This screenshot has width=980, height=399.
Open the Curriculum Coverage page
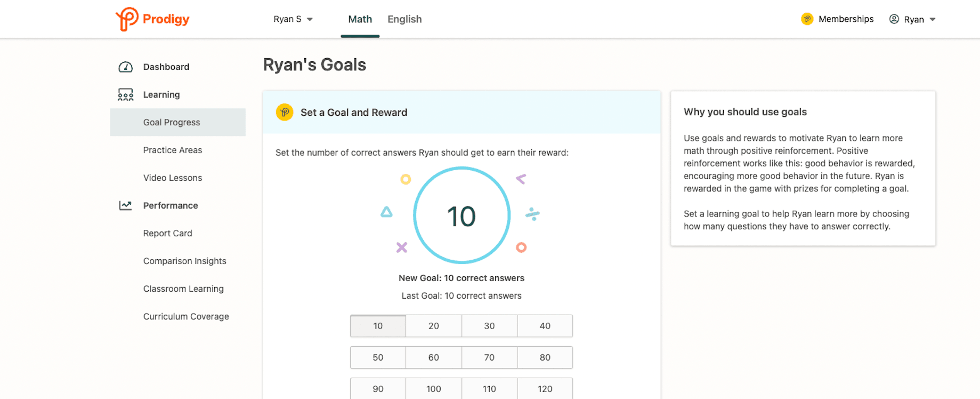pyautogui.click(x=185, y=316)
